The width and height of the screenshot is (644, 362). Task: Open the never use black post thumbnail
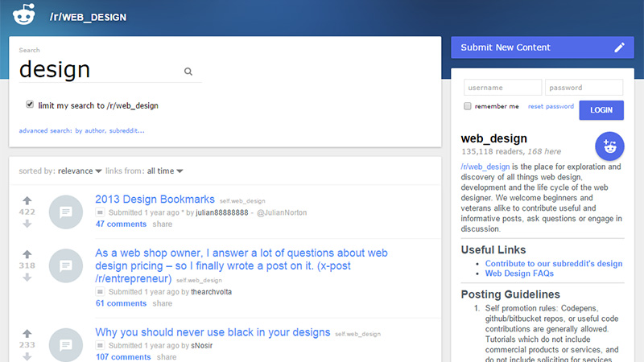(66, 345)
